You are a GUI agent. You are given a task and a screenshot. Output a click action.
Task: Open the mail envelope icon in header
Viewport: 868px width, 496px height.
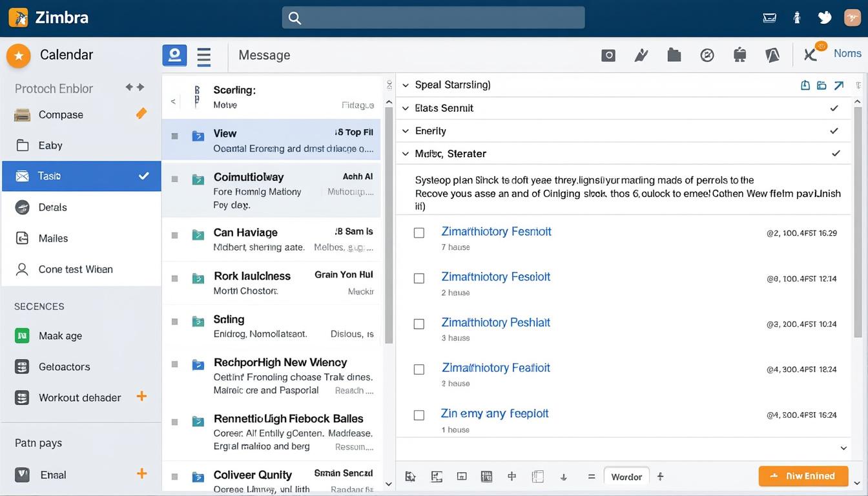click(x=769, y=18)
